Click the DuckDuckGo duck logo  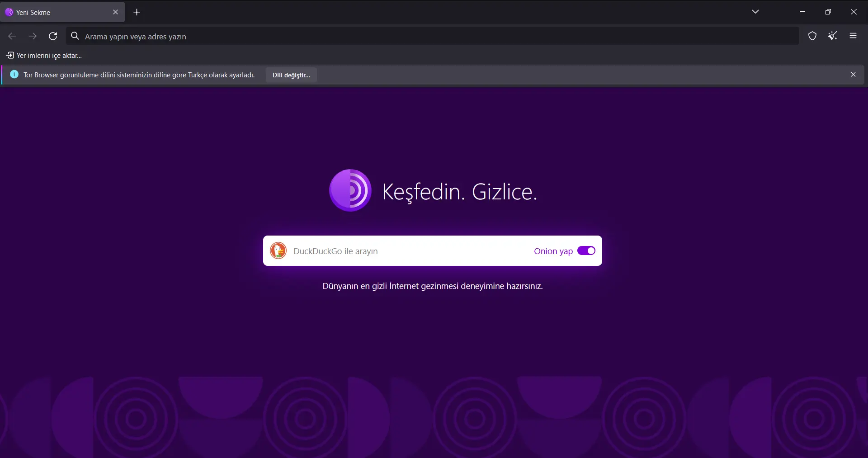278,250
